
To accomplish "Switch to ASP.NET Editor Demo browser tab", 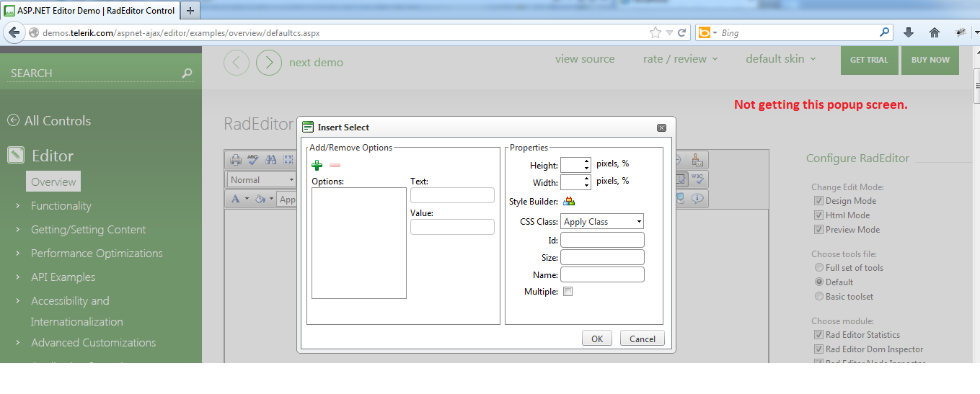I will pos(89,10).
